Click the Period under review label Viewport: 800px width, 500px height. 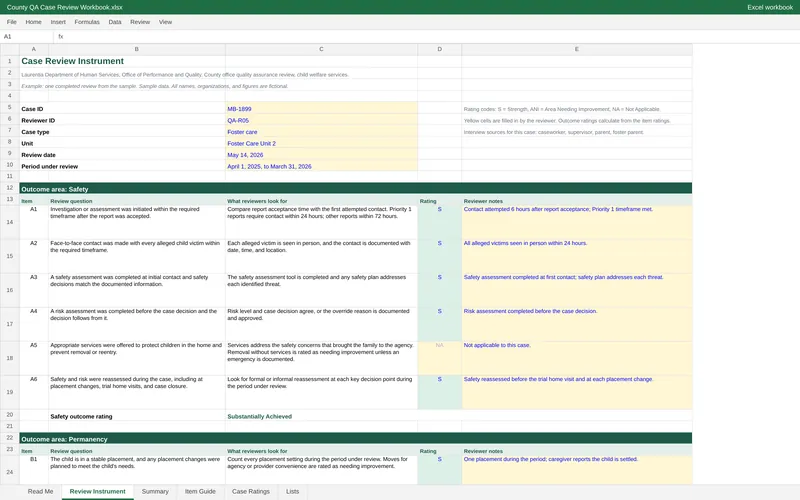pos(49,166)
